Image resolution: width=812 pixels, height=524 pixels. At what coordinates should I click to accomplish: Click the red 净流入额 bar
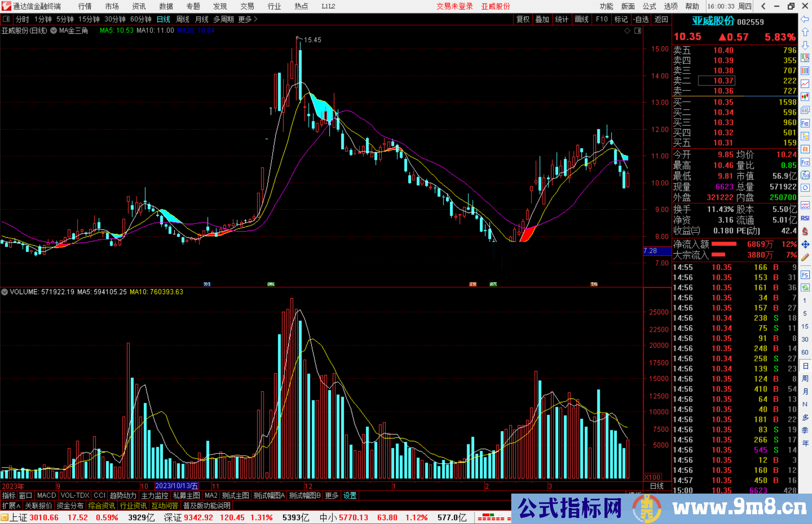tap(724, 244)
